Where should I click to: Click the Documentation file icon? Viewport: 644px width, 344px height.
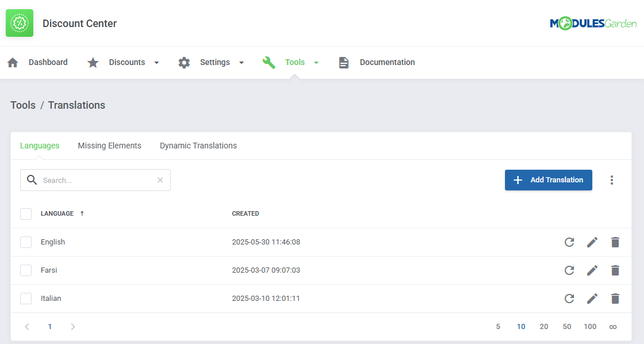(344, 63)
